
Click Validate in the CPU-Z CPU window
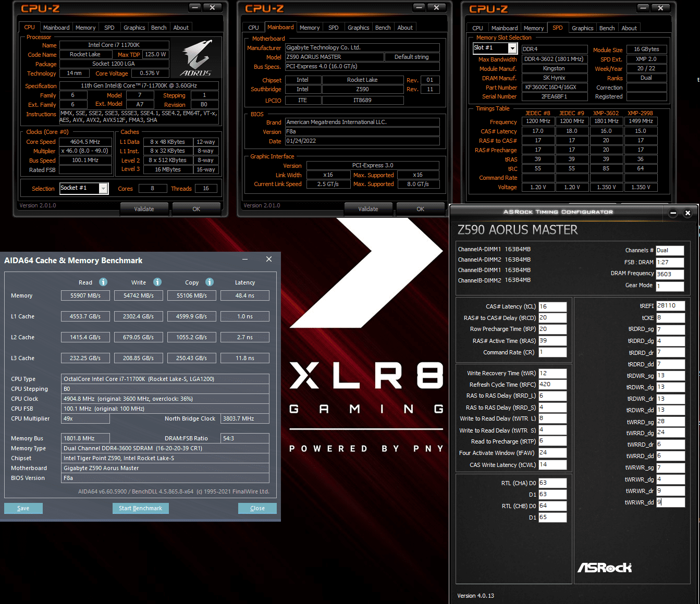(x=144, y=209)
